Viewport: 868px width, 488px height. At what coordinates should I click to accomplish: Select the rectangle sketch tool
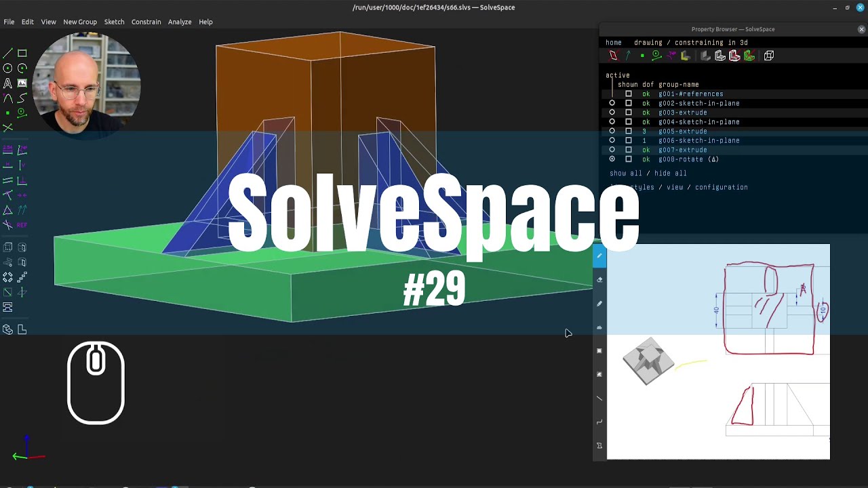[22, 53]
